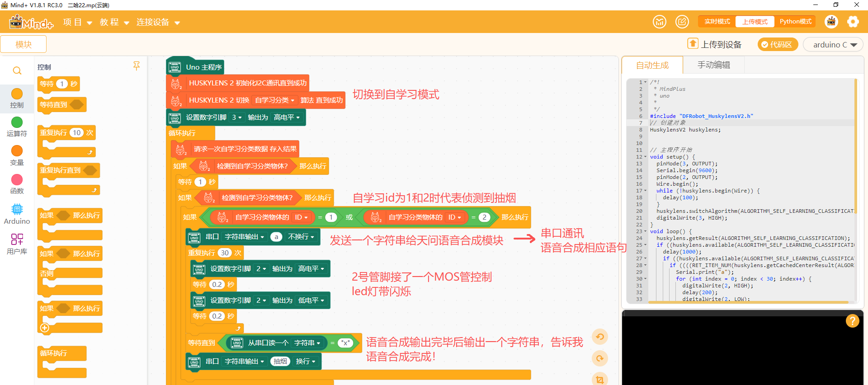Click the search icon in the block palette

(17, 71)
